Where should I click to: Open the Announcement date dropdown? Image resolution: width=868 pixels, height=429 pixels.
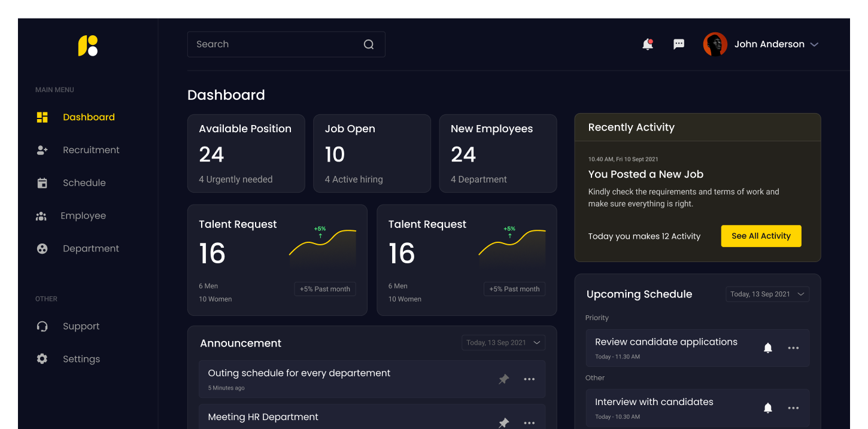[x=503, y=343]
